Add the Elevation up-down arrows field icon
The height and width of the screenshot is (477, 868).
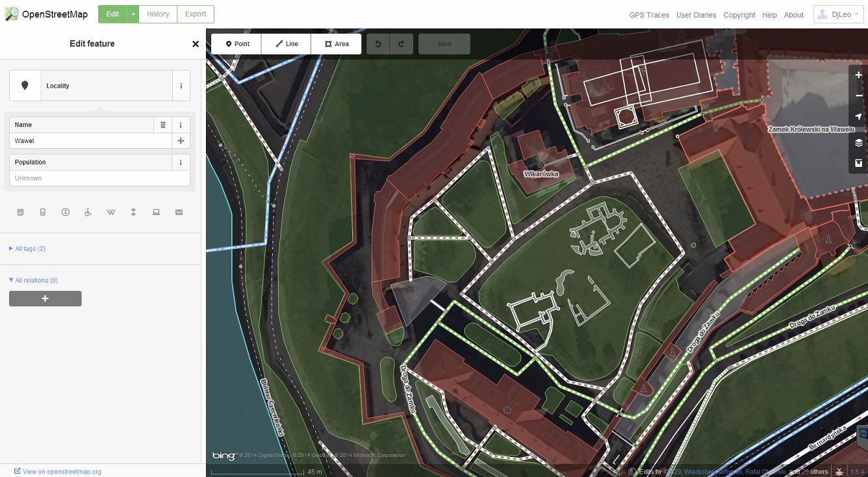click(133, 213)
